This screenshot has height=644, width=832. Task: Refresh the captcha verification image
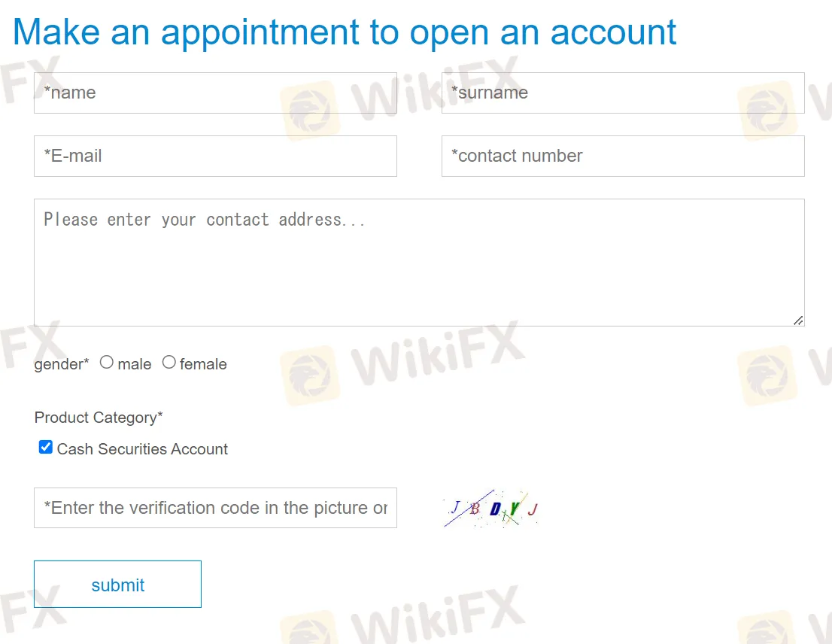(491, 508)
